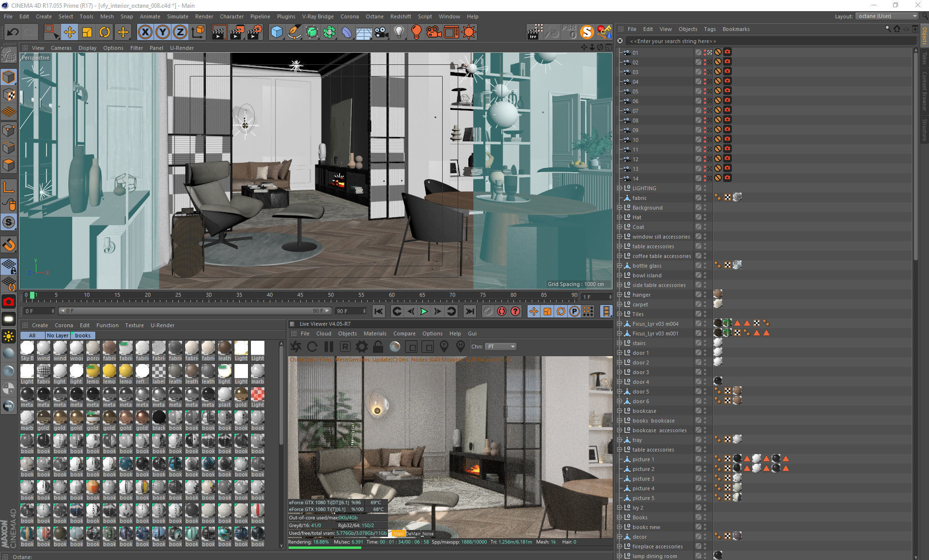Expand the Tiles group
Image resolution: width=929 pixels, height=560 pixels.
point(619,314)
